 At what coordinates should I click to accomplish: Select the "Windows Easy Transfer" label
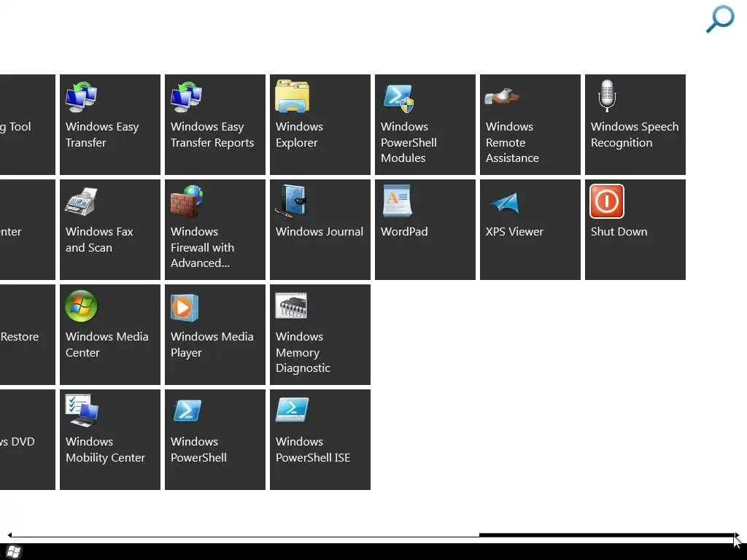(x=102, y=134)
